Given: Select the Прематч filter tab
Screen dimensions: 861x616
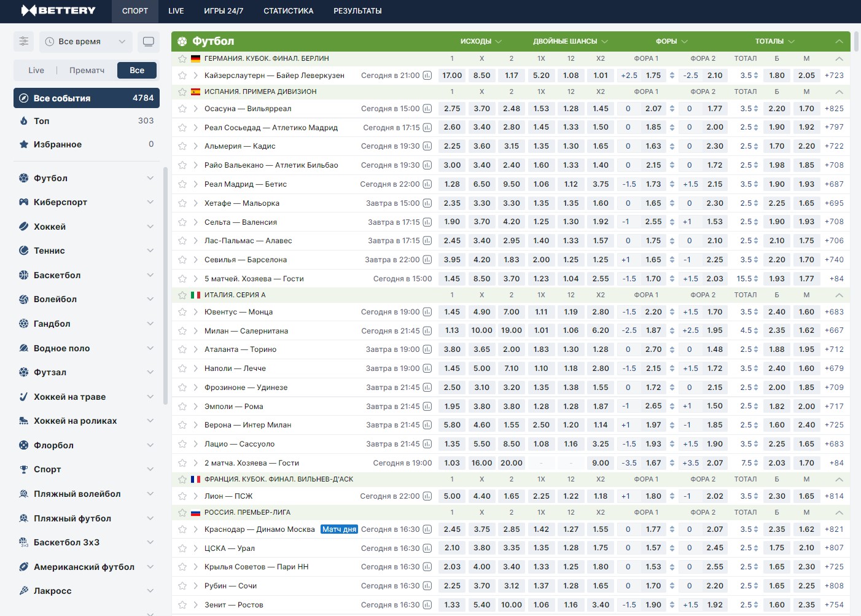Looking at the screenshot, I should pos(87,71).
